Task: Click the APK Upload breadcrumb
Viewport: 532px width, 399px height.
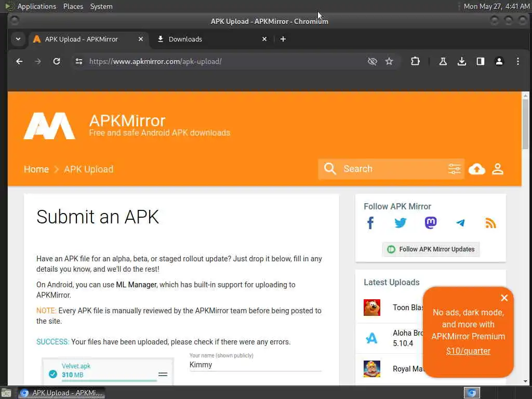Action: click(88, 169)
